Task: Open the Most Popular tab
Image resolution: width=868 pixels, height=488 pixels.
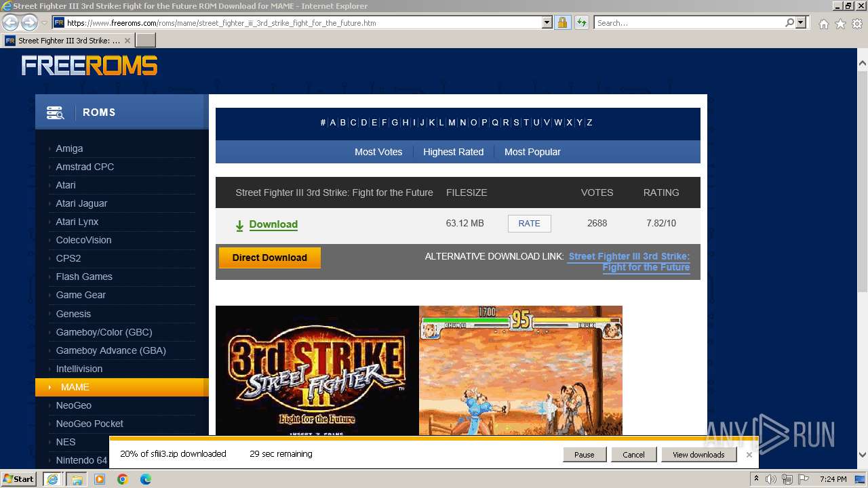Action: click(x=532, y=152)
